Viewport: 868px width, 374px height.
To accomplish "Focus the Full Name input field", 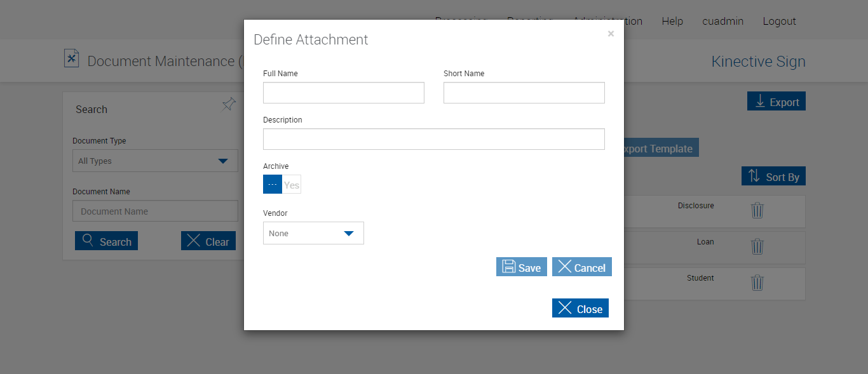I will [x=343, y=93].
